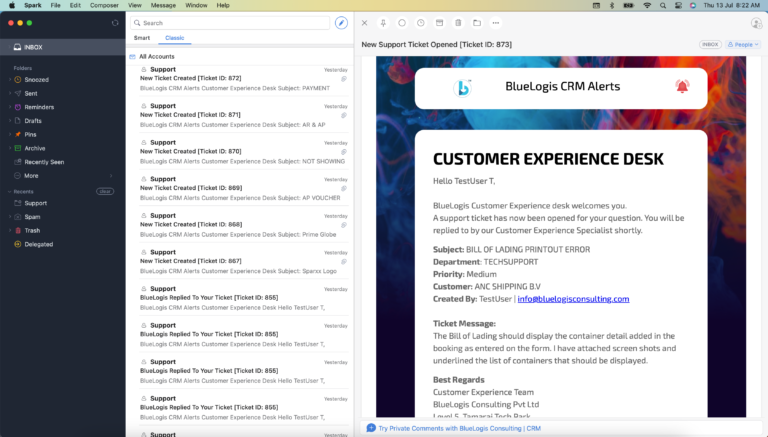Pin the open email using the pin icon
This screenshot has height=437, width=768.
tap(383, 22)
